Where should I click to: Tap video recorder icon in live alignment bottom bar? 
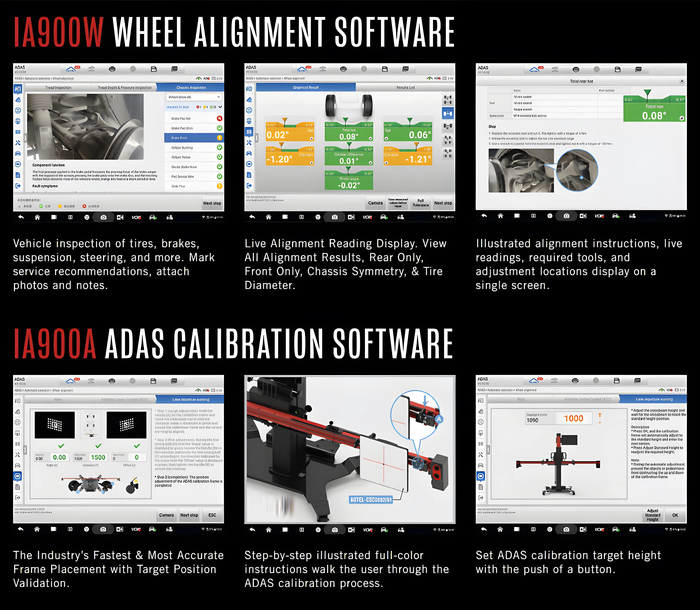pos(351,217)
